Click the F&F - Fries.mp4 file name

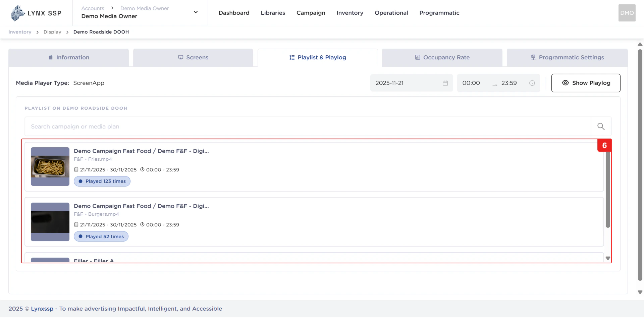(93, 159)
